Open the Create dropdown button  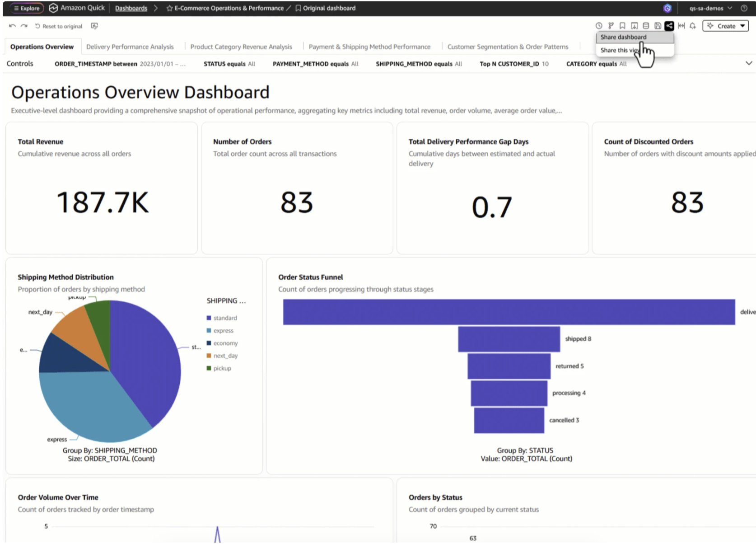(726, 26)
